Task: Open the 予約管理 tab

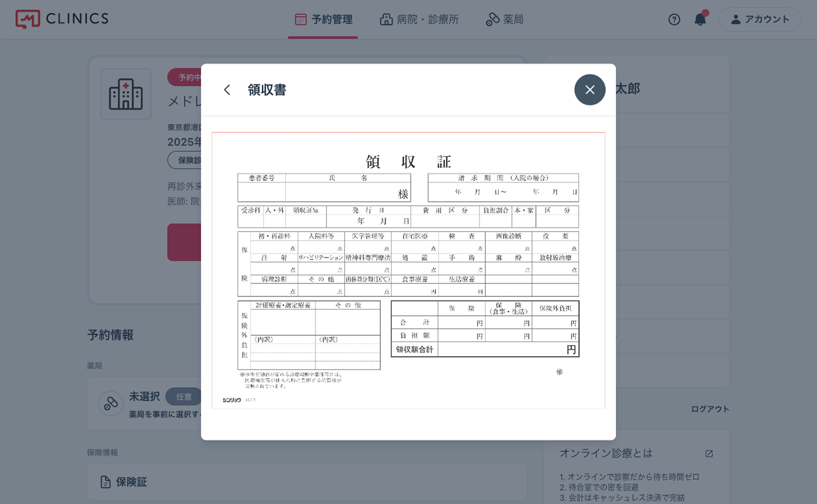Action: 323,19
